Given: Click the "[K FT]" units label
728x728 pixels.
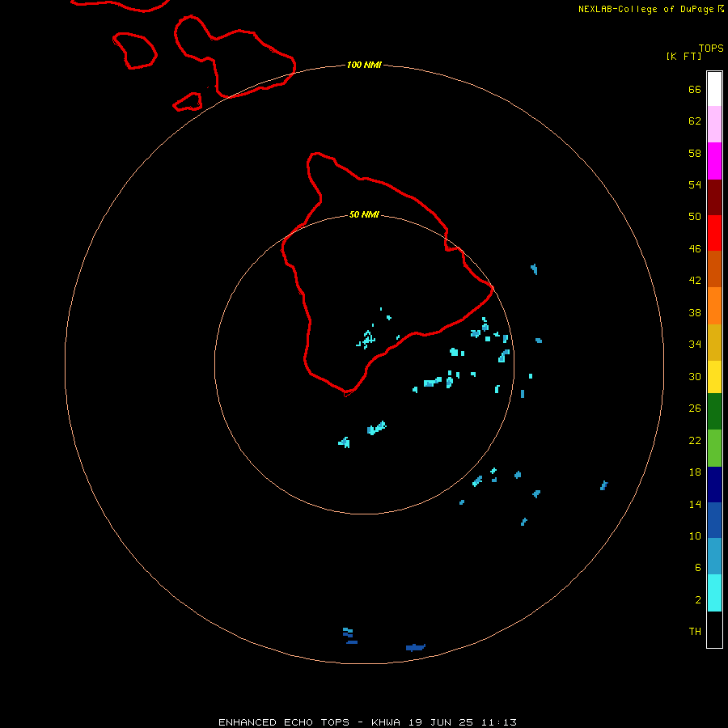Looking at the screenshot, I should click(684, 56).
